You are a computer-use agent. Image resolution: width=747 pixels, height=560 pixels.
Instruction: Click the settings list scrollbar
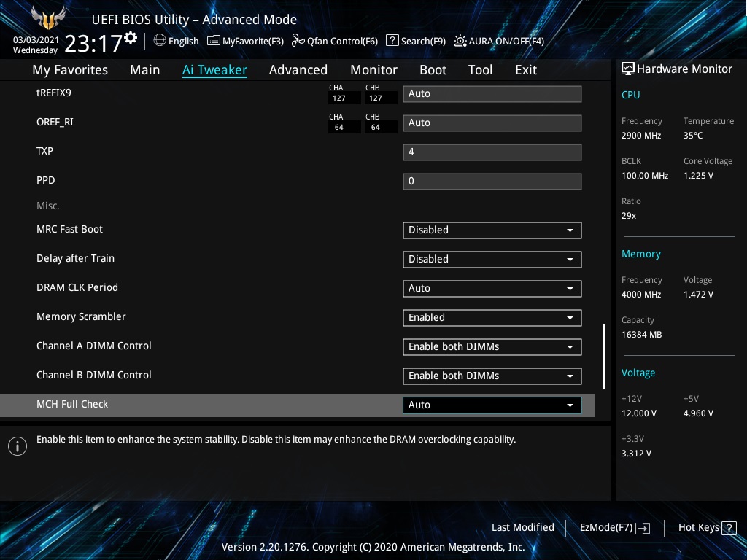point(604,356)
